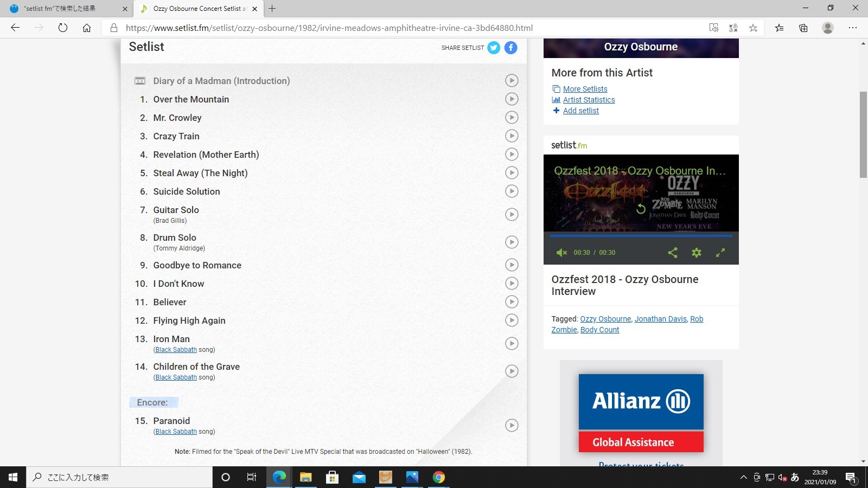Open Black Sabbath link under Paranoid
The width and height of the screenshot is (868, 488).
tap(176, 432)
